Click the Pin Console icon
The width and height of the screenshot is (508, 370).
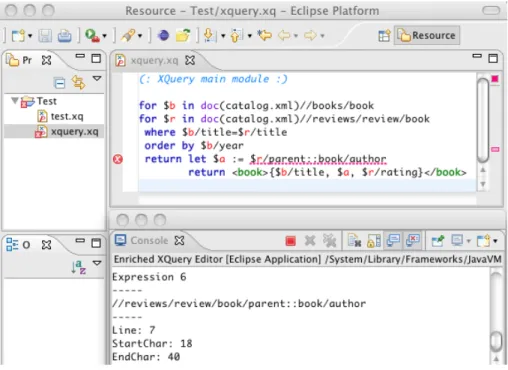438,240
